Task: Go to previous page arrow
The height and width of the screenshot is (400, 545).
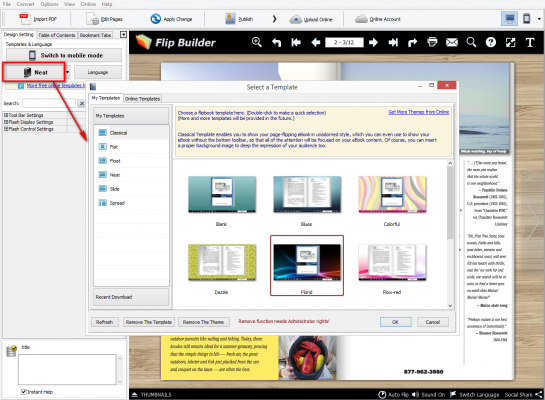Action: point(316,42)
